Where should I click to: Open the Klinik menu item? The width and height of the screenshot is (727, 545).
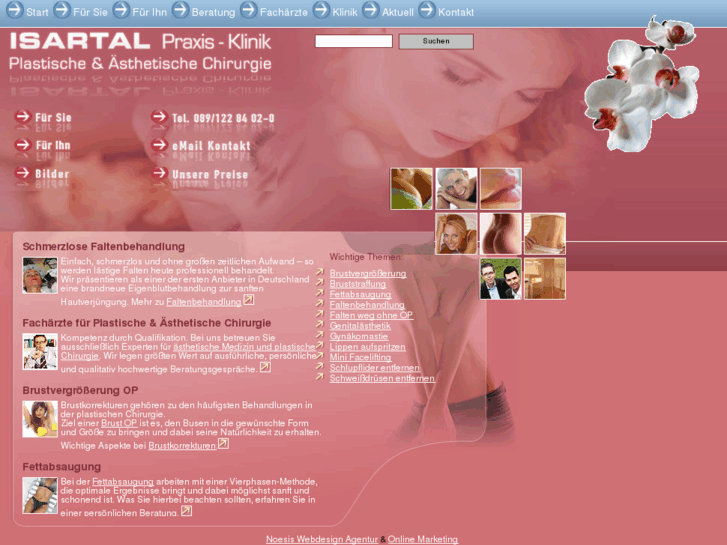(x=344, y=13)
